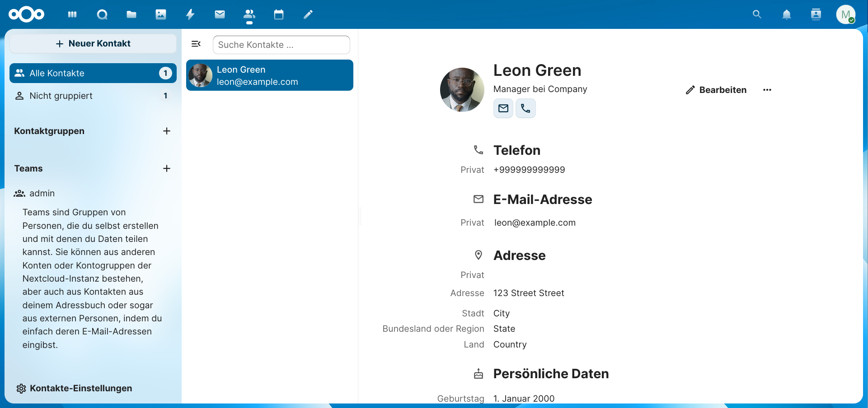Open the notifications bell
Viewport: 868px width, 408px height.
[x=786, y=14]
